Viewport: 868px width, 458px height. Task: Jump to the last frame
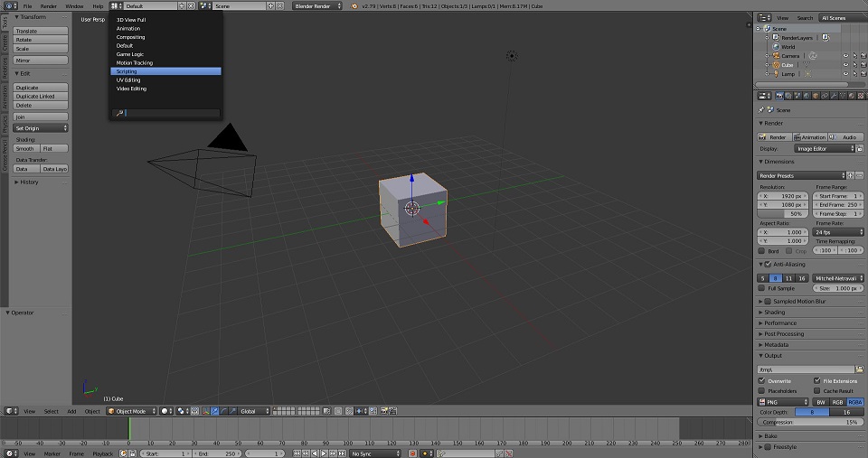342,453
